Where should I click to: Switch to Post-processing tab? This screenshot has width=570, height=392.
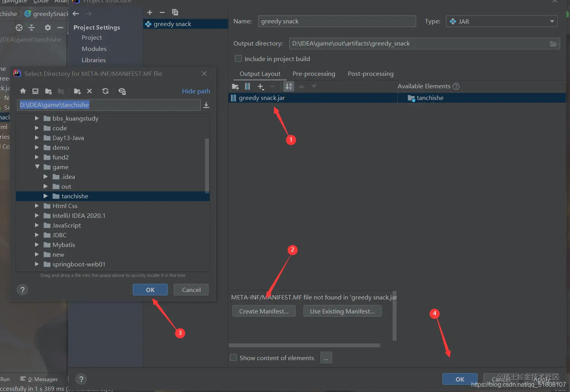[x=370, y=74]
